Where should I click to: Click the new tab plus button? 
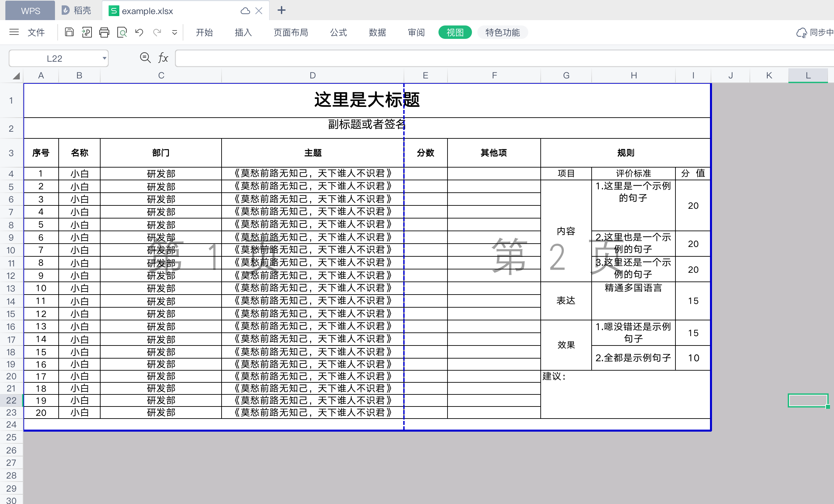click(x=281, y=10)
